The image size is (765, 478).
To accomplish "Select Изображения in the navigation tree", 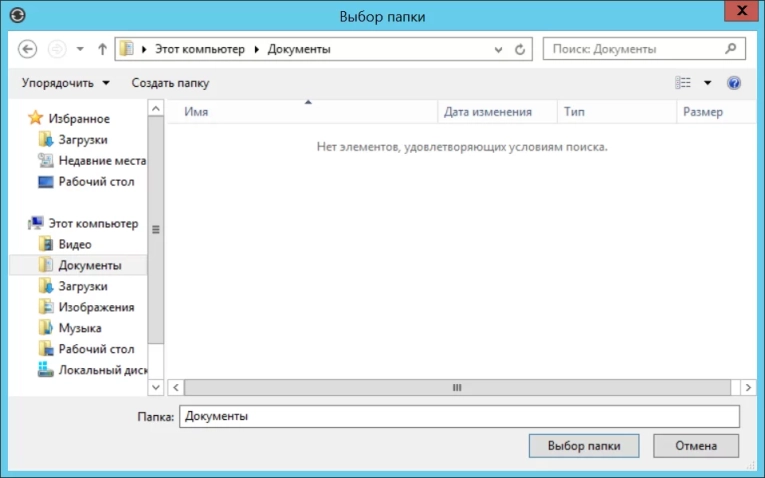I will (95, 307).
